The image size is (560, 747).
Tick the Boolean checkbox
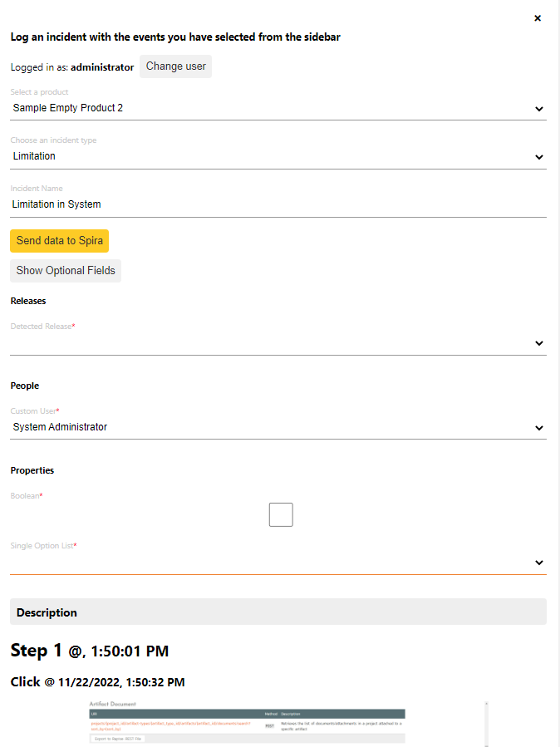[281, 515]
